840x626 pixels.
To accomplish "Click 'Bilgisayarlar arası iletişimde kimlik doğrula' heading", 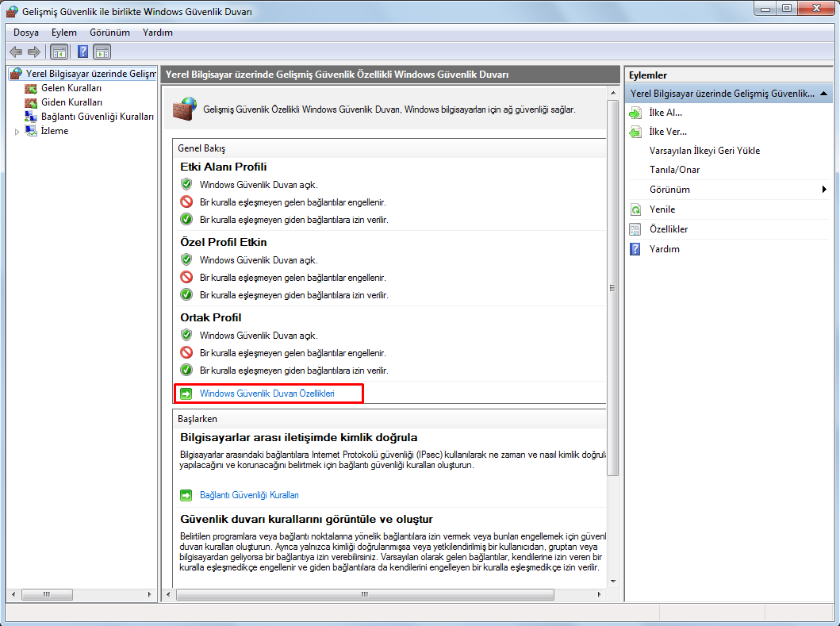I will (x=298, y=437).
